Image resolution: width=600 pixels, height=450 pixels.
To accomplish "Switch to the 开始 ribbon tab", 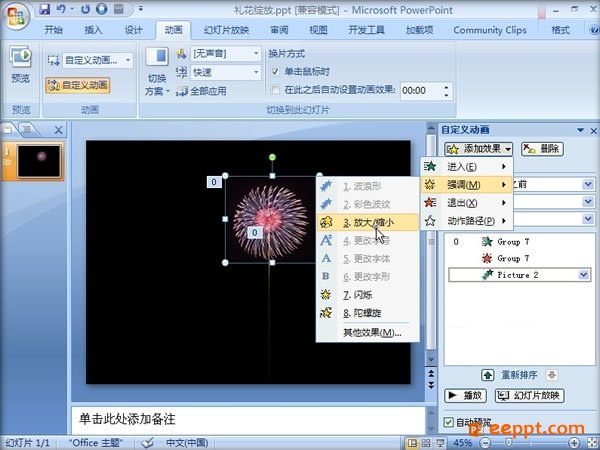I will point(54,30).
